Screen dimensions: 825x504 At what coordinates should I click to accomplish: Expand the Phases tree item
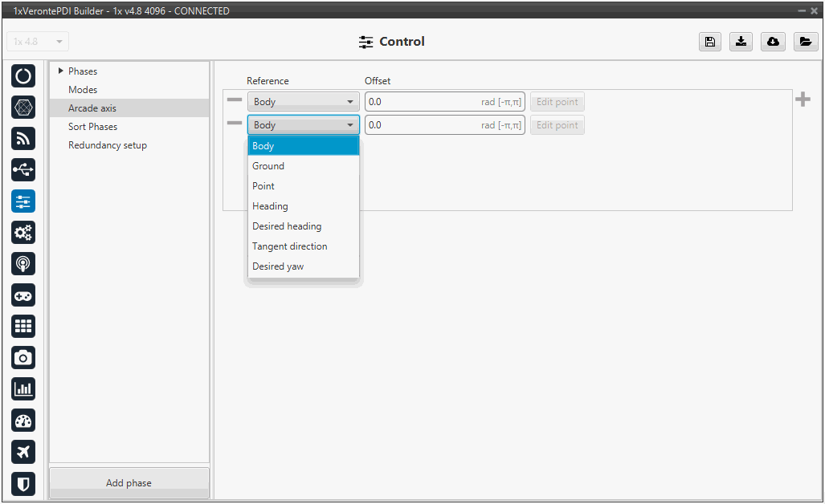61,71
